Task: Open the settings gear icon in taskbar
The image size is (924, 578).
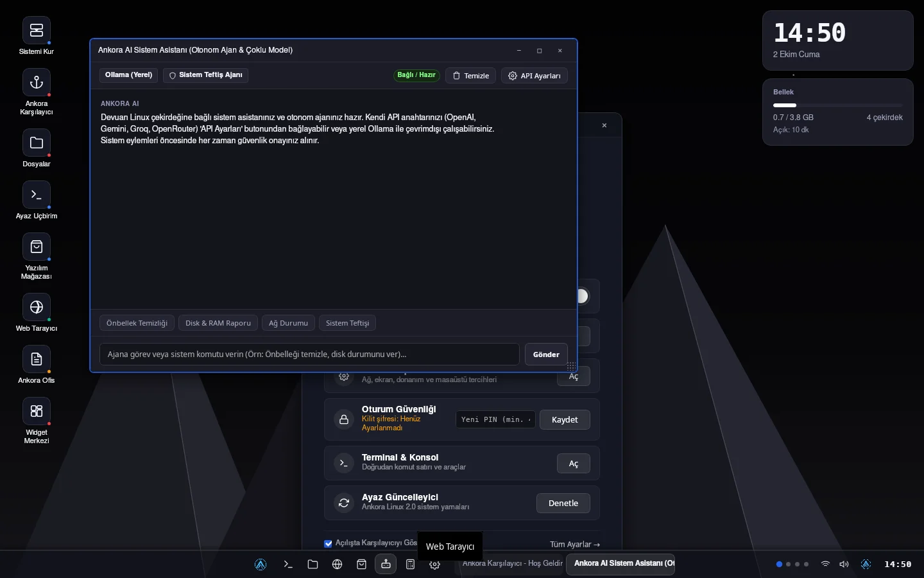Action: [x=434, y=565]
